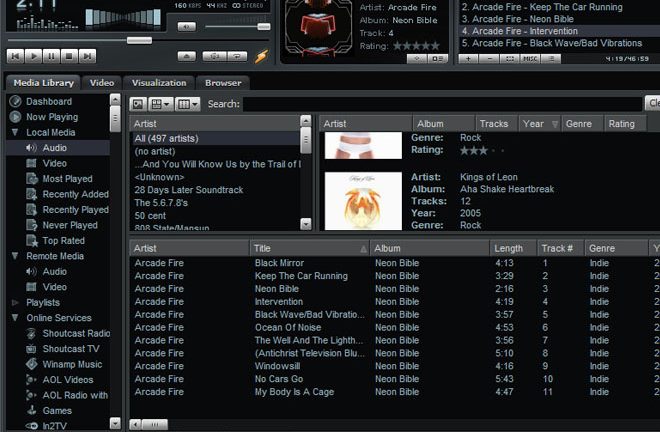Open AOL Videos service
This screenshot has width=660, height=432.
67,380
